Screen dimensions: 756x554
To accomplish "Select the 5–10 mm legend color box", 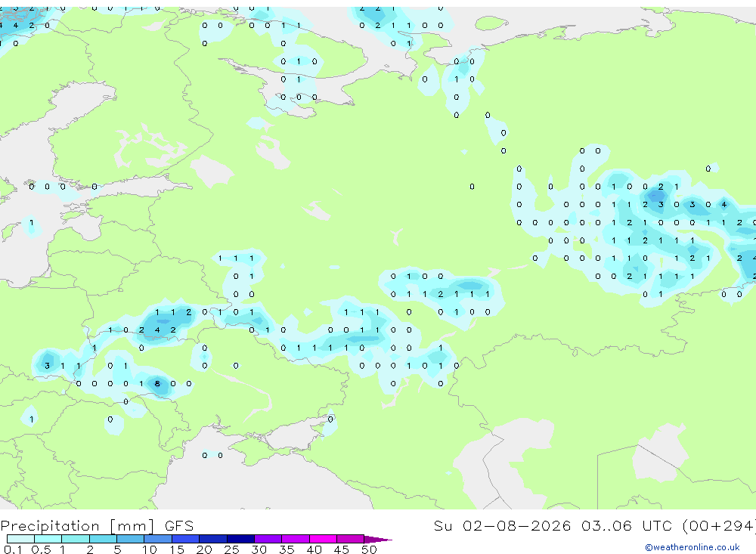I will click(x=130, y=539).
